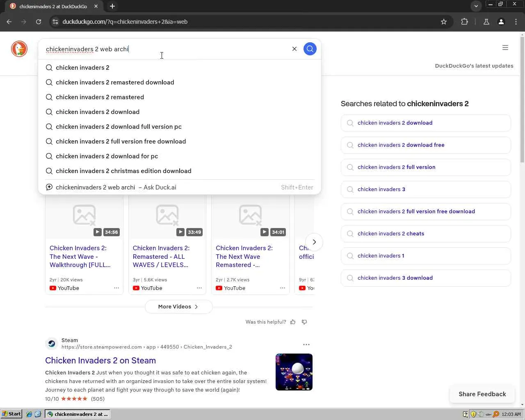
Task: Open Remastered ALL WAVES video title
Action: pyautogui.click(x=161, y=256)
